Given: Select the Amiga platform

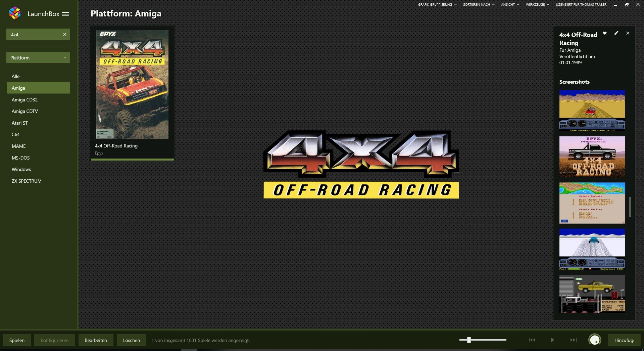Looking at the screenshot, I should [38, 88].
